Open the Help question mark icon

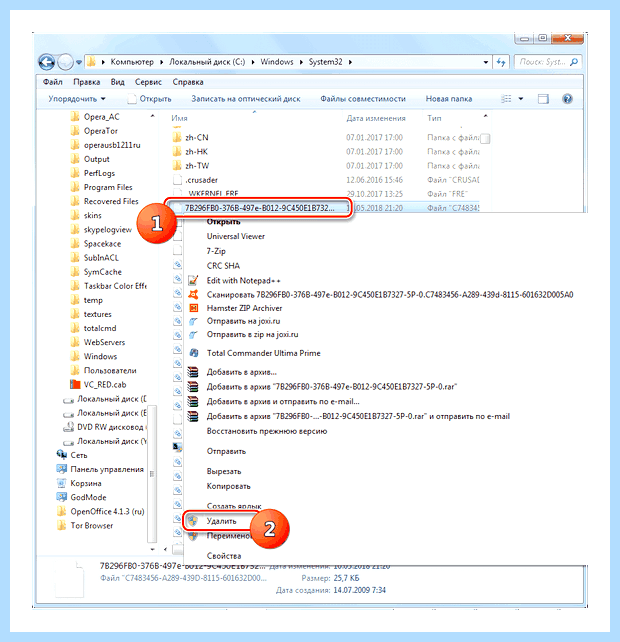point(567,99)
